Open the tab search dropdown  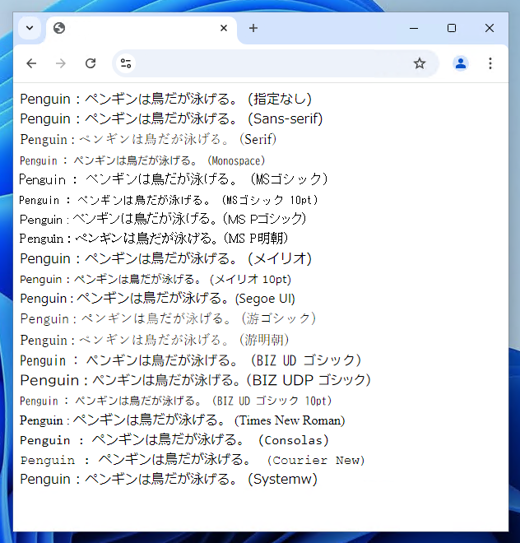30,28
